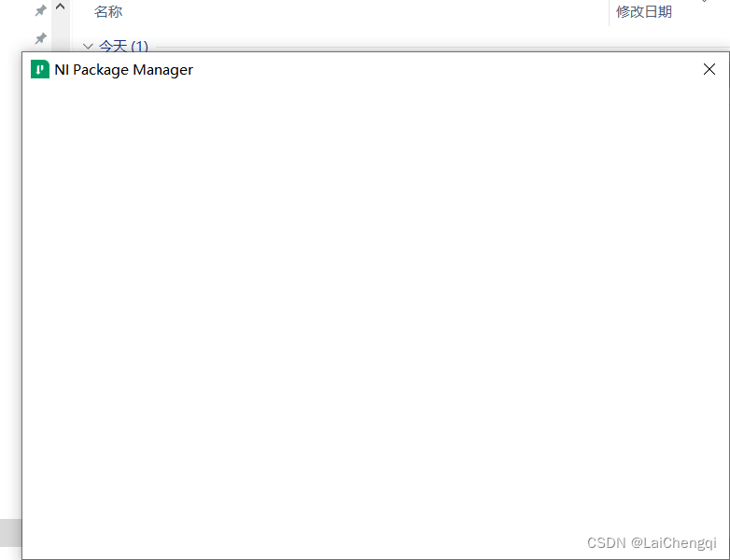Screen dimensions: 730x560
Task: Sort file explorer by 修改日期 column
Action: (644, 11)
